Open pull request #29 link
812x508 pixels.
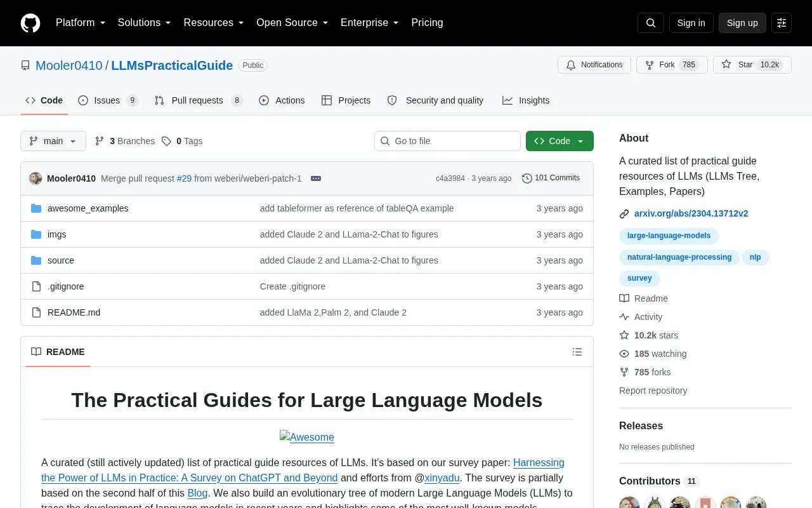coord(184,178)
